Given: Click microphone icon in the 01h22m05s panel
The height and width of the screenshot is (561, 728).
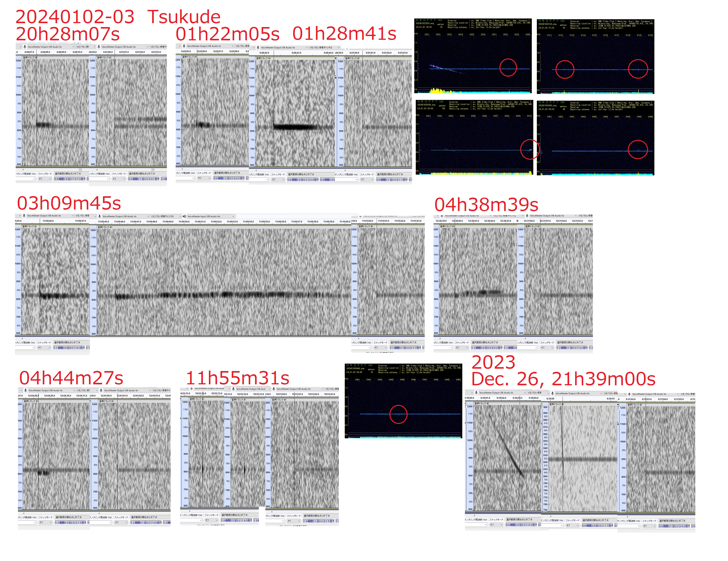Looking at the screenshot, I should pos(184,46).
